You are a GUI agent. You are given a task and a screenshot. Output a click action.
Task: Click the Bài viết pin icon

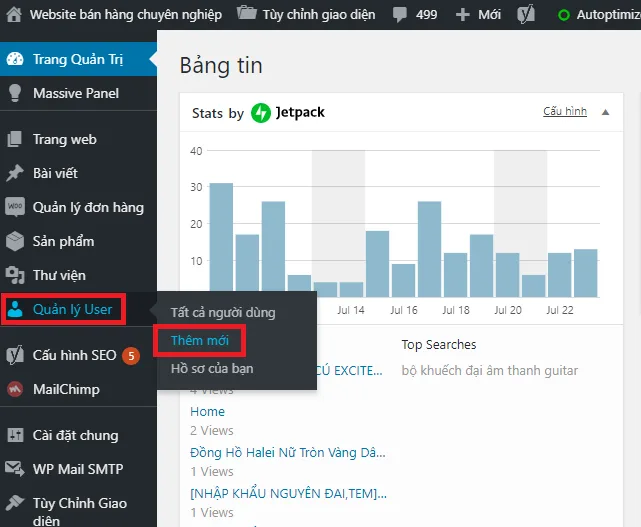click(x=15, y=173)
